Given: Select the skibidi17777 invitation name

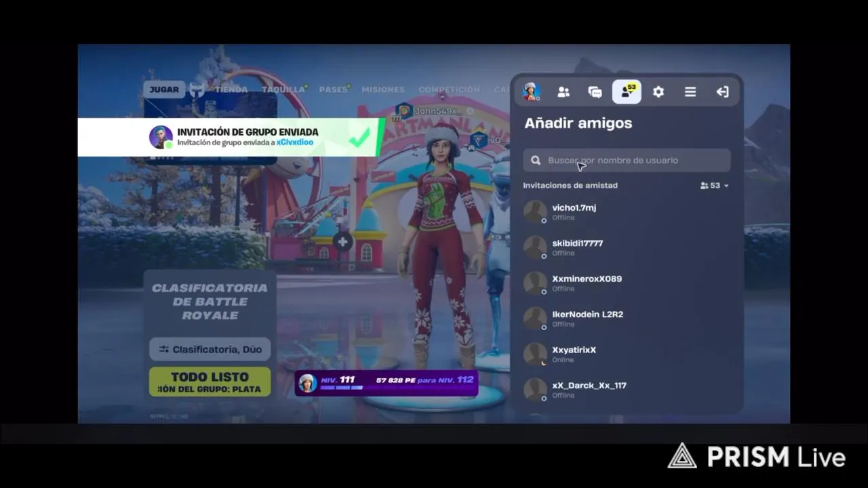Looking at the screenshot, I should point(578,243).
